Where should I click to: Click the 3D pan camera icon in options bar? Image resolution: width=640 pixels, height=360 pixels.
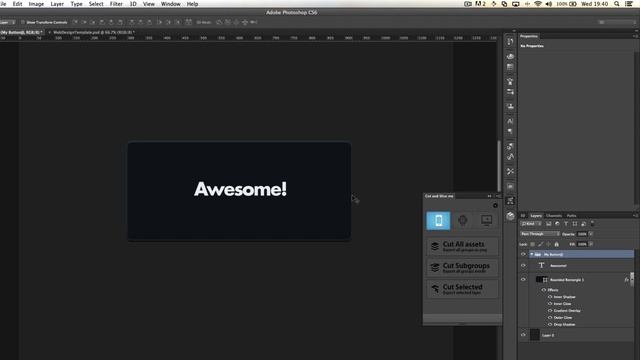click(x=236, y=22)
